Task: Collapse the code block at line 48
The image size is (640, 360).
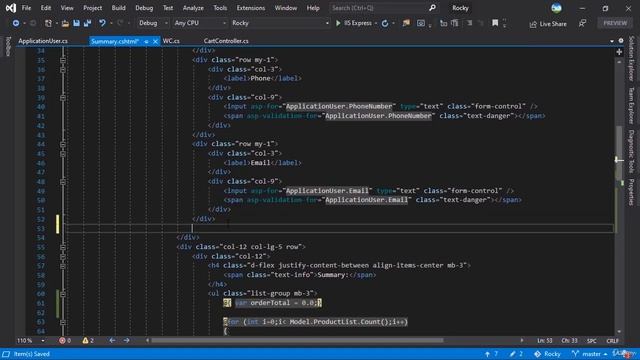Action: tap(62, 182)
